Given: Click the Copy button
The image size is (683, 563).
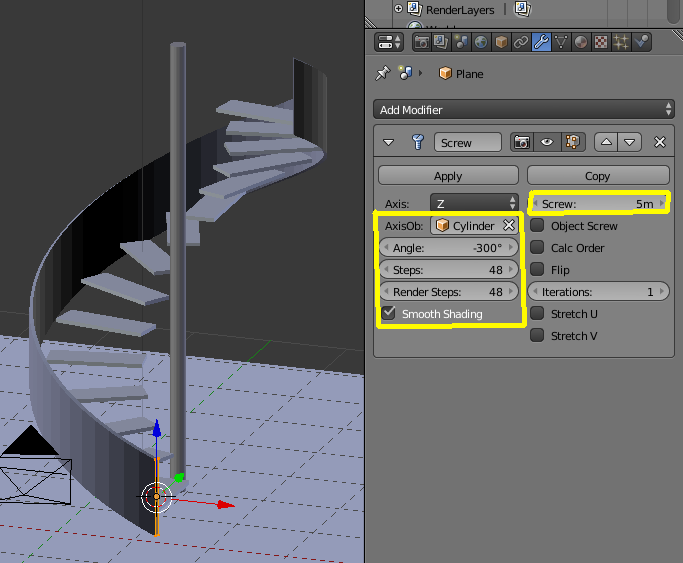Looking at the screenshot, I should 598,175.
